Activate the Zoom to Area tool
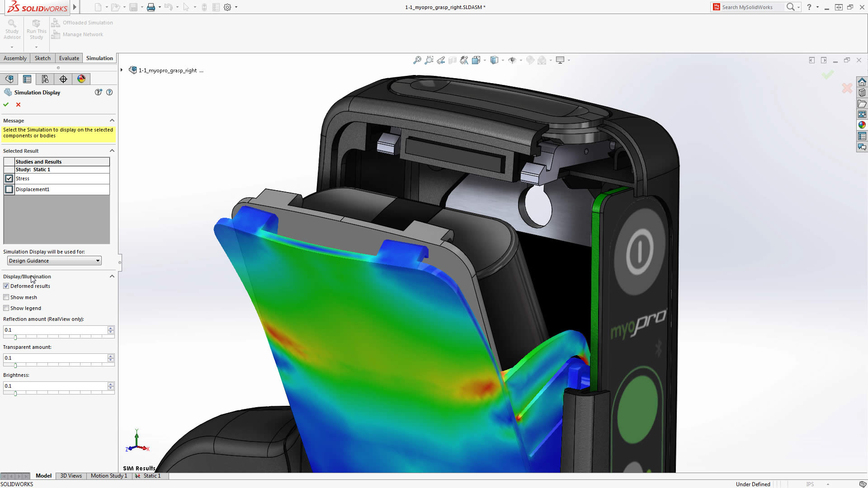The image size is (868, 488). 429,60
